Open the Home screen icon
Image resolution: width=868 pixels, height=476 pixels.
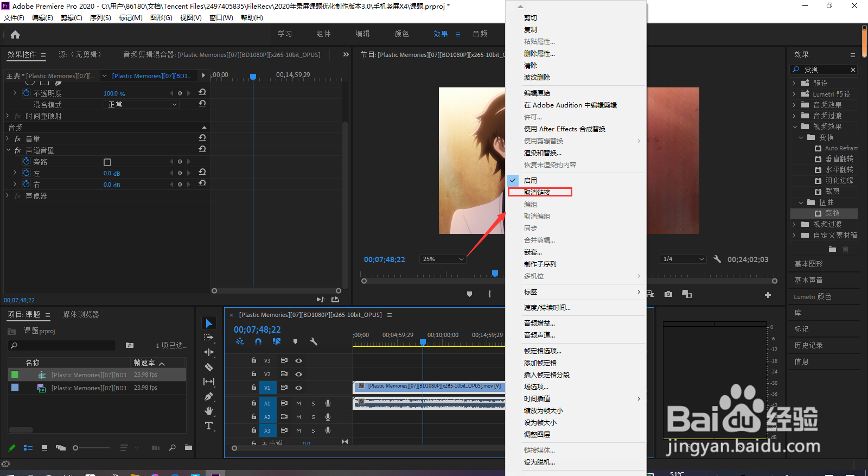(x=15, y=35)
